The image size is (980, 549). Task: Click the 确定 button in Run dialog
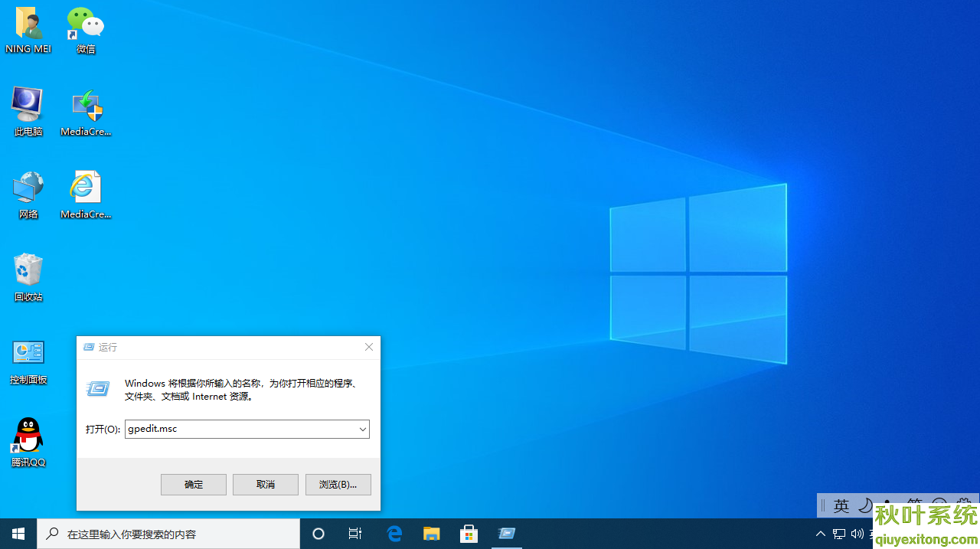point(194,485)
